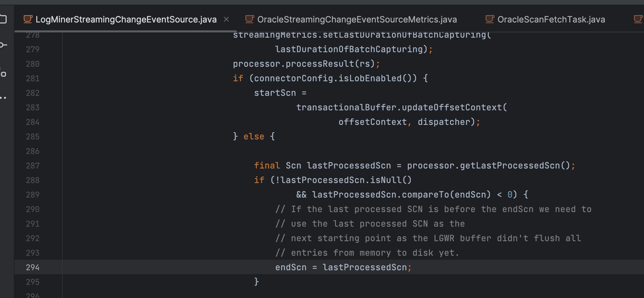Click line number 294 in gutter
This screenshot has height=298, width=644.
[x=33, y=267]
